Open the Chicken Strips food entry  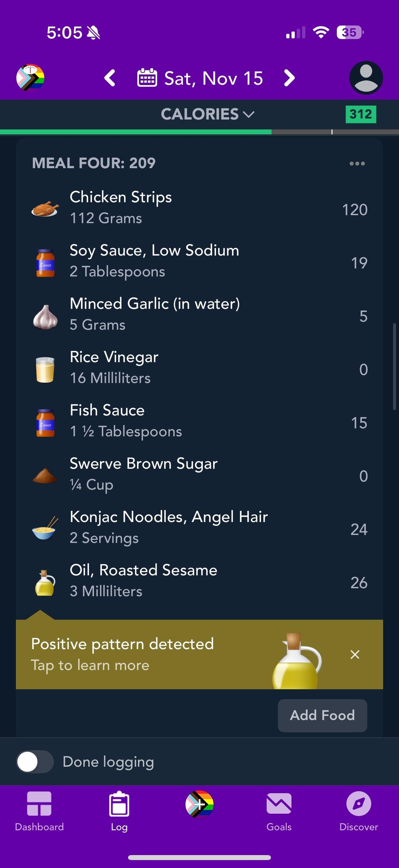[199, 207]
